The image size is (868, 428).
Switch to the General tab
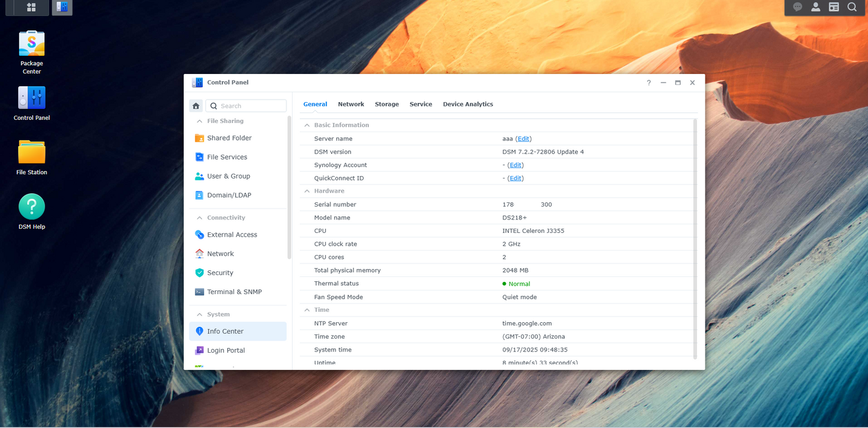pos(315,105)
